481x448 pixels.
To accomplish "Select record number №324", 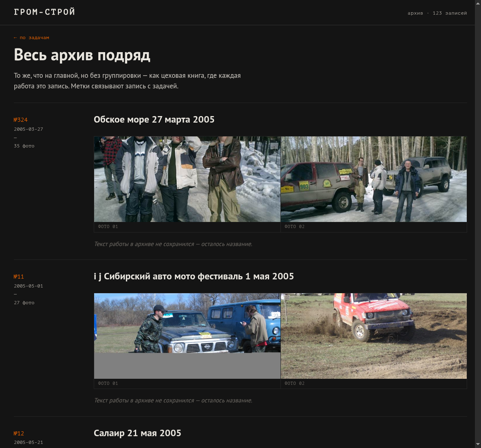I will click(x=20, y=120).
